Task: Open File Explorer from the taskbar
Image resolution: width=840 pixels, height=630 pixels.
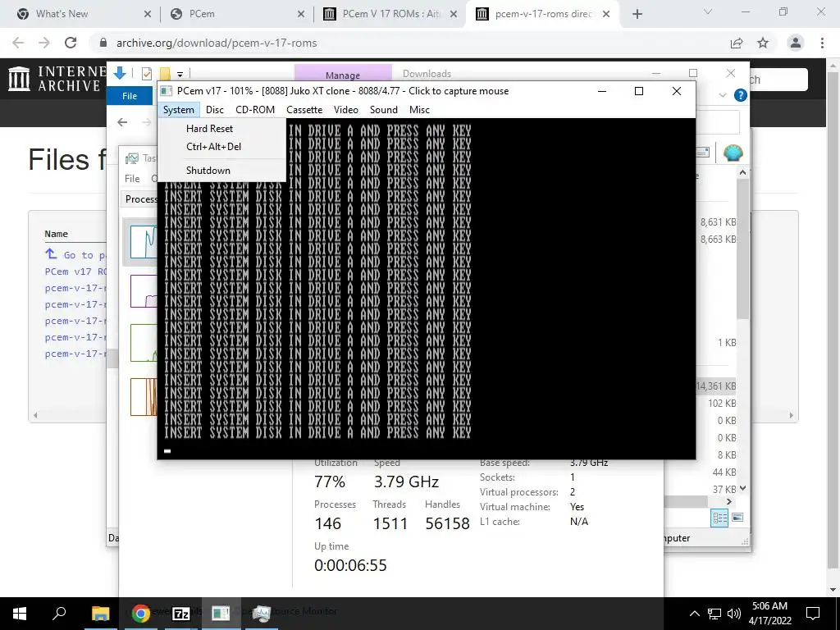Action: click(x=100, y=613)
